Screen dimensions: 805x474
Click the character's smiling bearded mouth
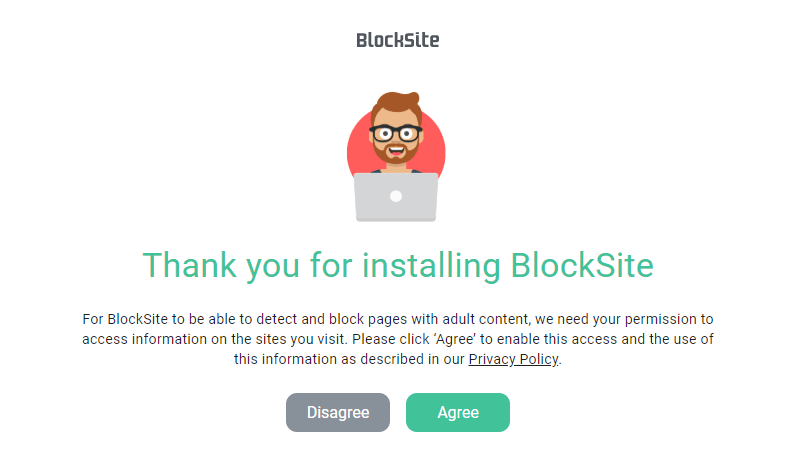pyautogui.click(x=396, y=151)
